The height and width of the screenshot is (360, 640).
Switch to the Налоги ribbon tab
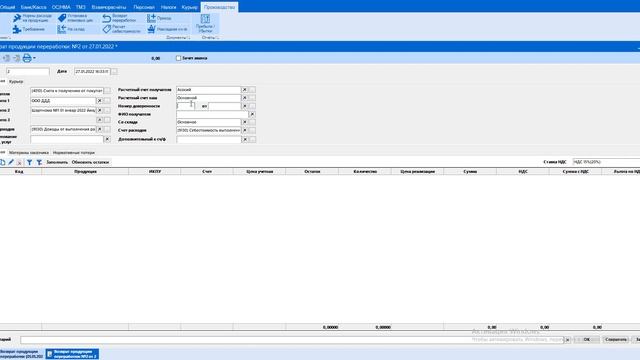click(168, 7)
